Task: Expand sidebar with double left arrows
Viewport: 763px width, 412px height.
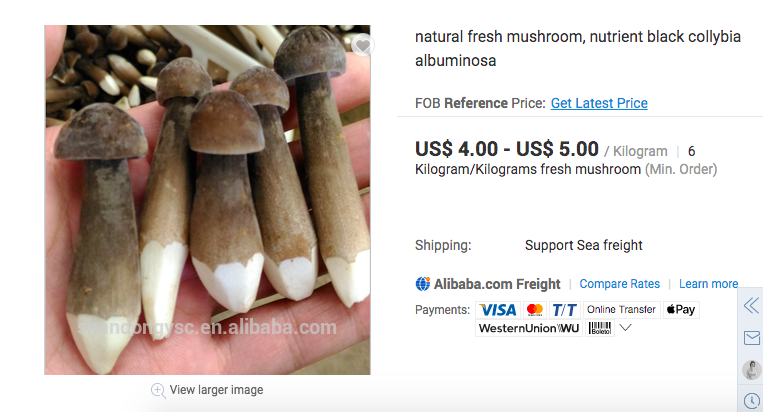Action: click(751, 305)
